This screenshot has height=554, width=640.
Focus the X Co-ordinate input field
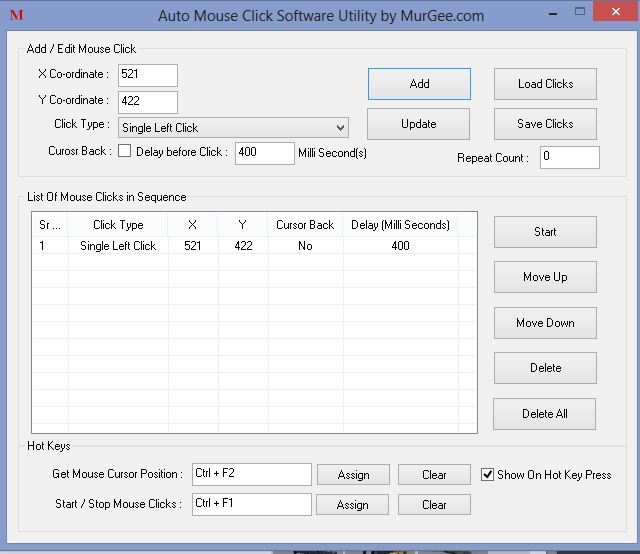pos(148,75)
